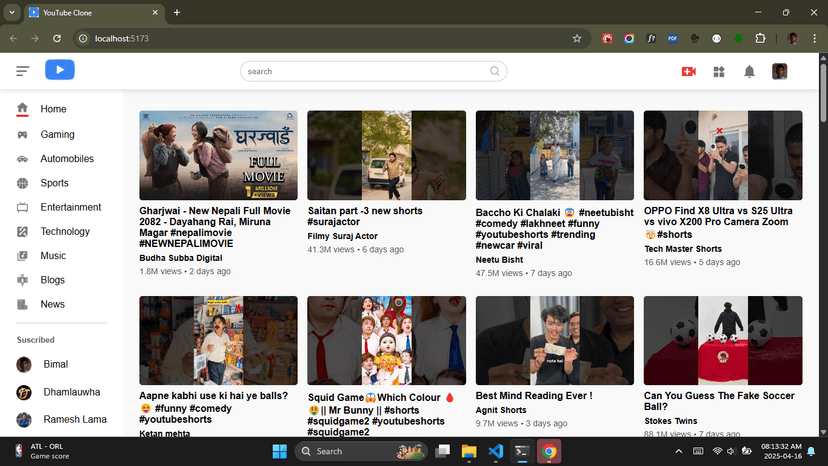
Task: Click the News icon in sidebar
Action: coord(22,304)
